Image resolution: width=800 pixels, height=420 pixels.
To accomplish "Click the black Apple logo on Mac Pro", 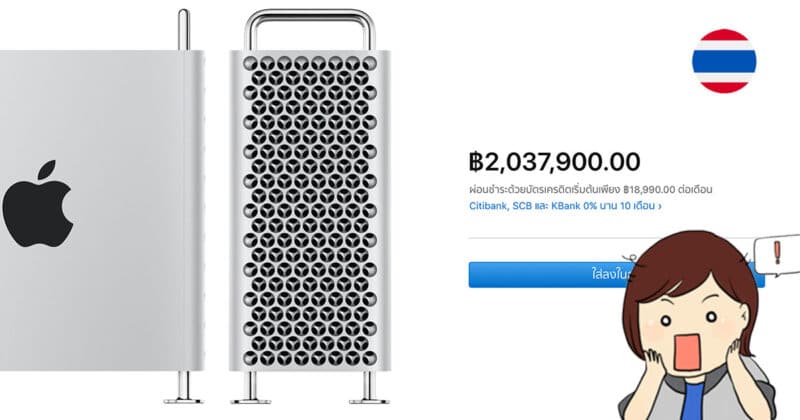I will pyautogui.click(x=38, y=204).
